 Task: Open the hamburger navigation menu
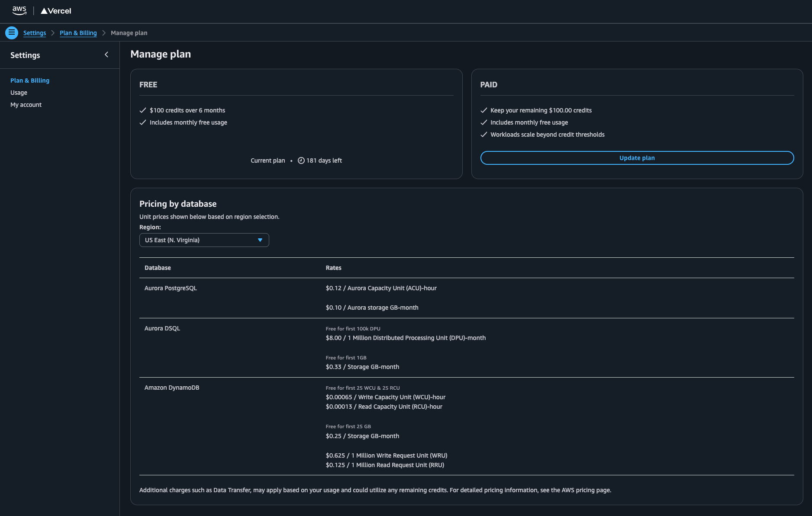tap(12, 32)
